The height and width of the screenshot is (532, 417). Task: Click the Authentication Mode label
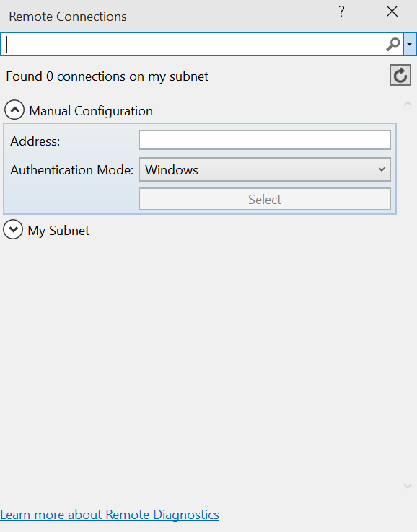pyautogui.click(x=71, y=169)
